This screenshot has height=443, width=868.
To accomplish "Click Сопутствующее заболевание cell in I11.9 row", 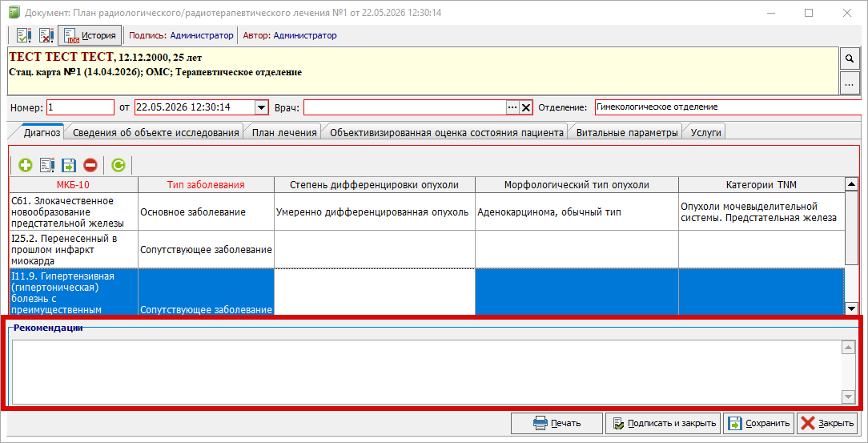I will 206,292.
